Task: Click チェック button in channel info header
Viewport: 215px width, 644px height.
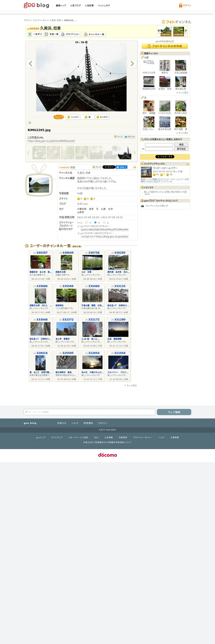Action: (97, 167)
